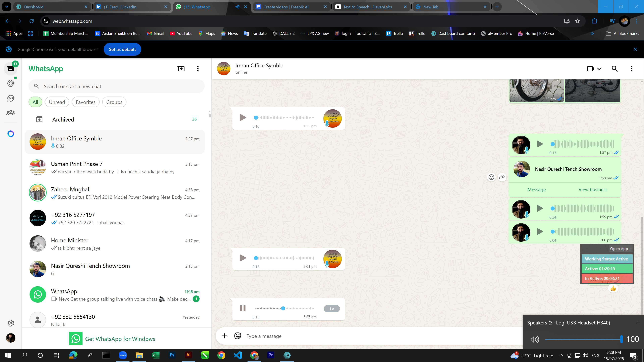Seek the 1:55 pm voice message waveform
This screenshot has height=362, width=644.
(284, 117)
